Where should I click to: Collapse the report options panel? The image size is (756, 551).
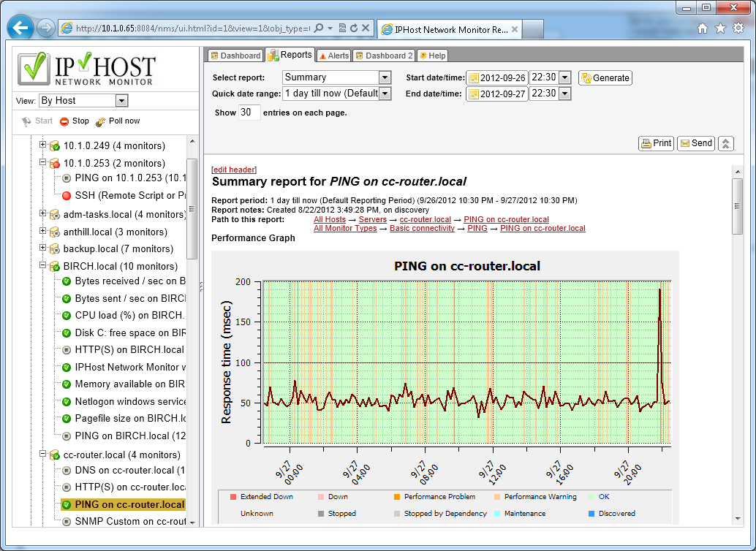click(x=725, y=143)
